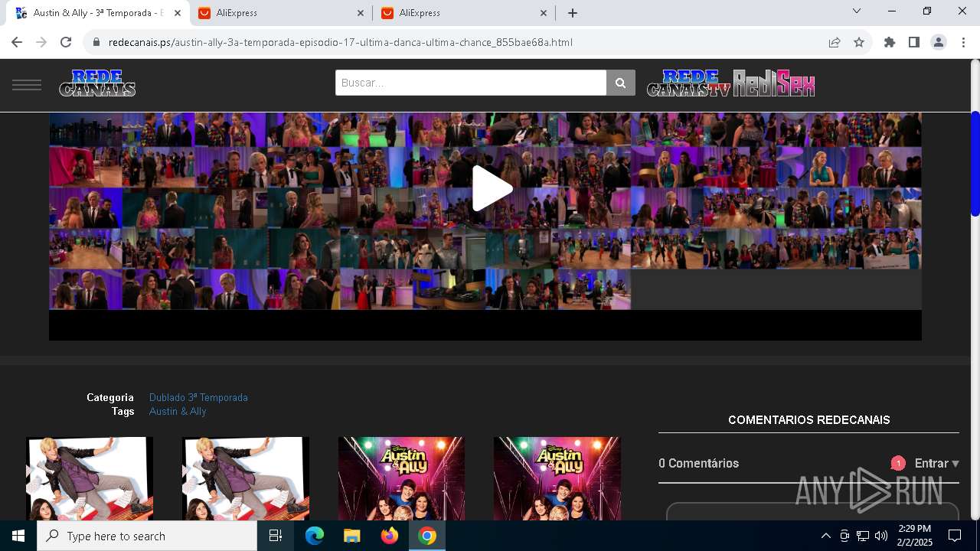Screen dimensions: 980x551
Task: Open the network tray icon
Action: click(863, 536)
